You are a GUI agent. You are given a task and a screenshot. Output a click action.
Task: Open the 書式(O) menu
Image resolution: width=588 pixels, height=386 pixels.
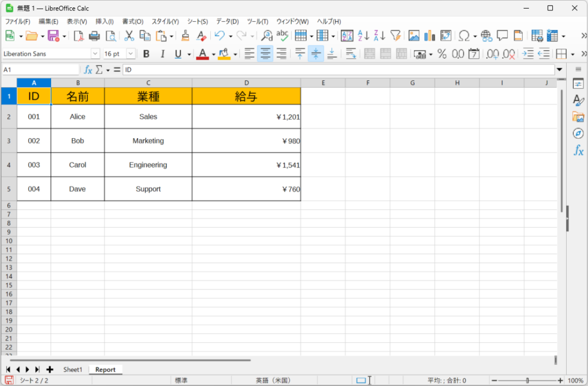(x=133, y=21)
